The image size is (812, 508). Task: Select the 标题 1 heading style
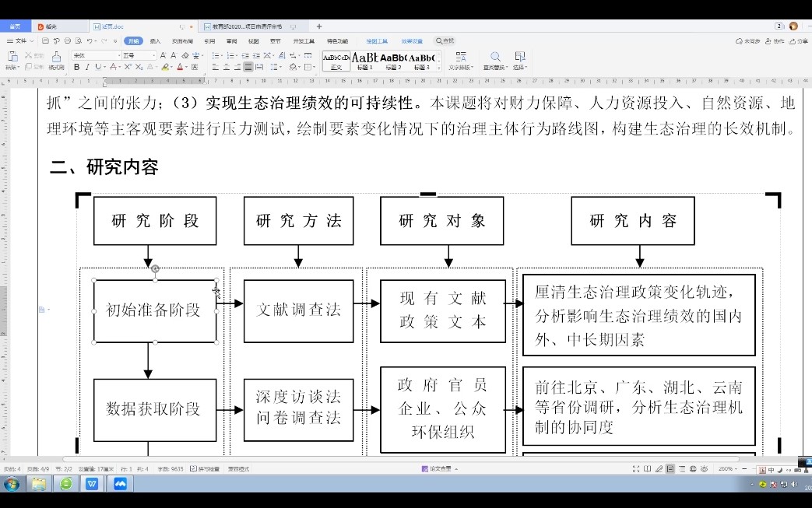[364, 61]
